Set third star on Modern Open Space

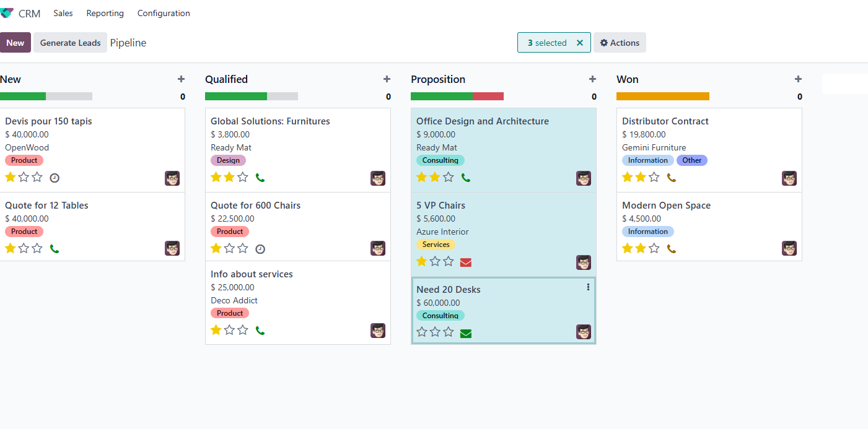point(654,248)
